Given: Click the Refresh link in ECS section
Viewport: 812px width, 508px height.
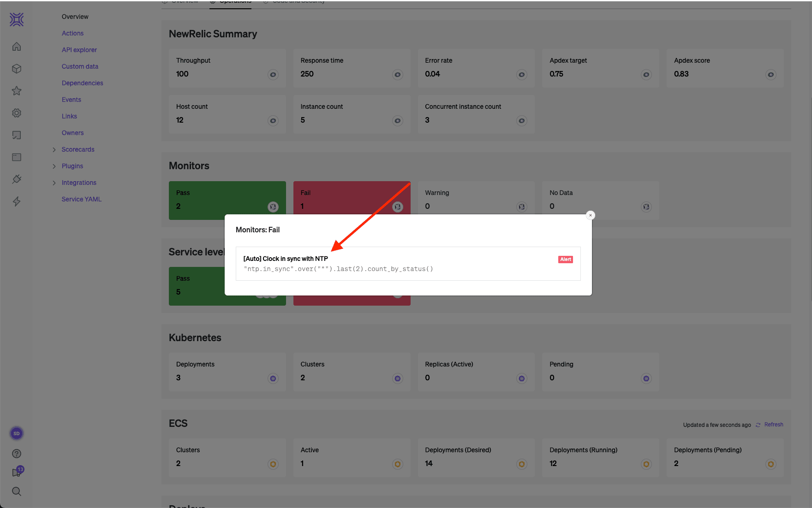Looking at the screenshot, I should [x=773, y=425].
